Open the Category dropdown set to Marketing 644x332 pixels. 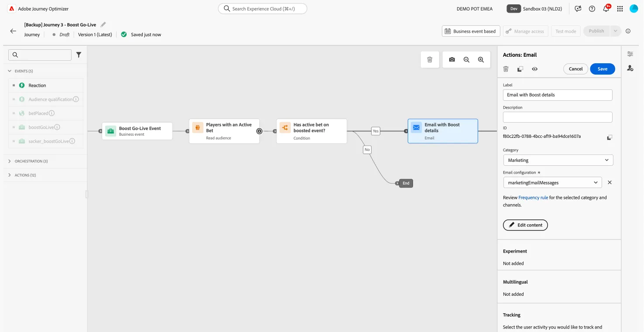pos(558,160)
